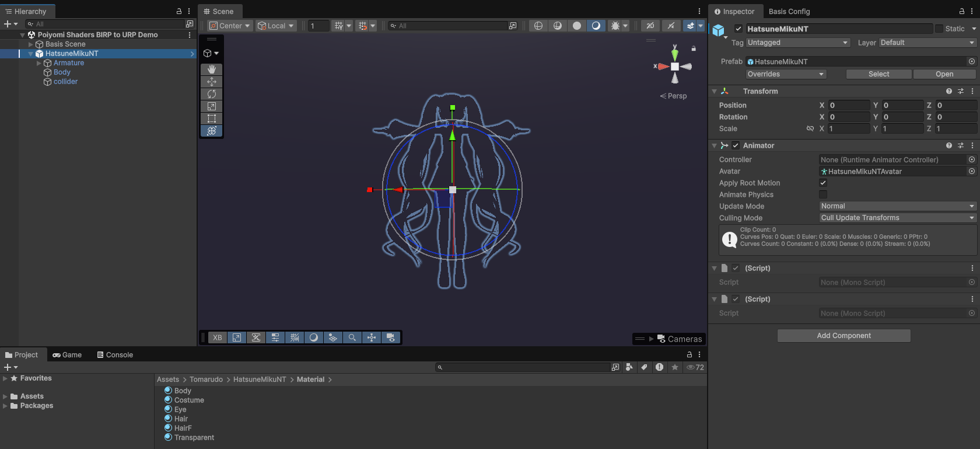Select the Move tool in Scene toolbar
The image size is (980, 449).
(x=212, y=82)
